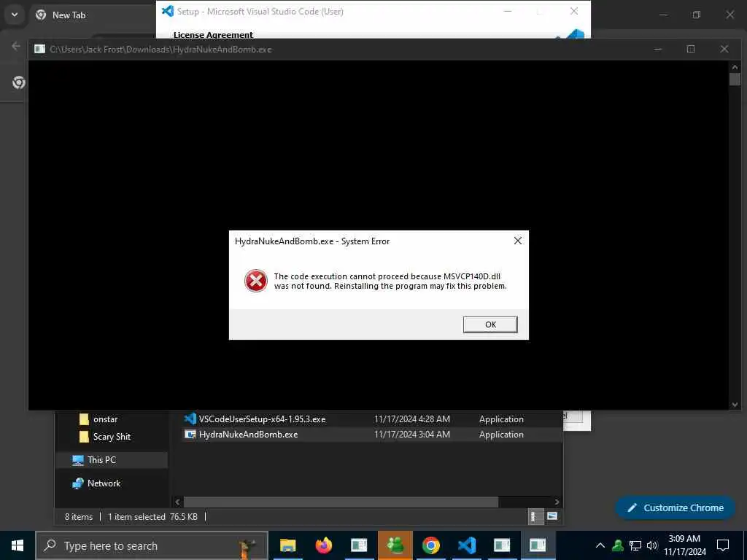The width and height of the screenshot is (747, 560).
Task: Click the console vertical scrollbar thumb
Action: 735,79
